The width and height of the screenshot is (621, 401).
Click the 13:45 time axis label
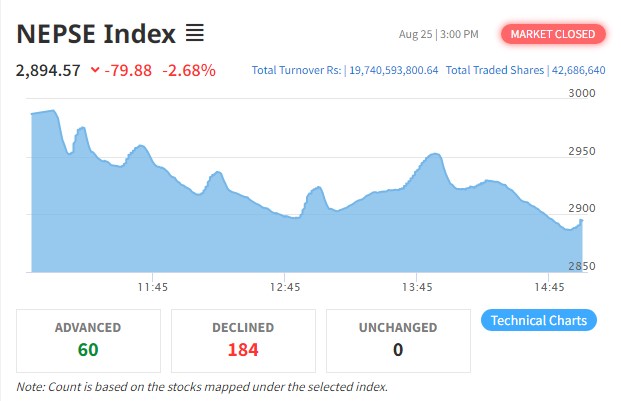417,287
